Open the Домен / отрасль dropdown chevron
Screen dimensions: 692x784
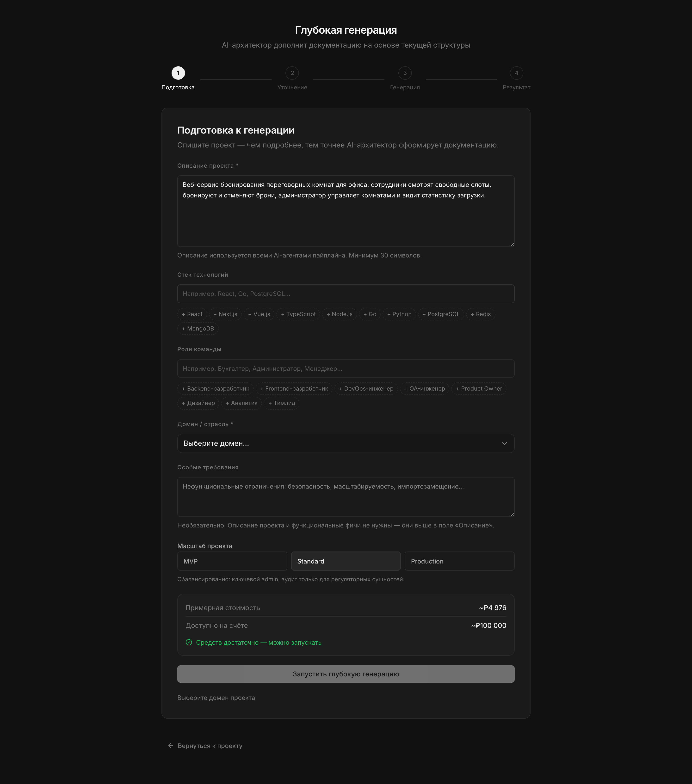pos(504,443)
